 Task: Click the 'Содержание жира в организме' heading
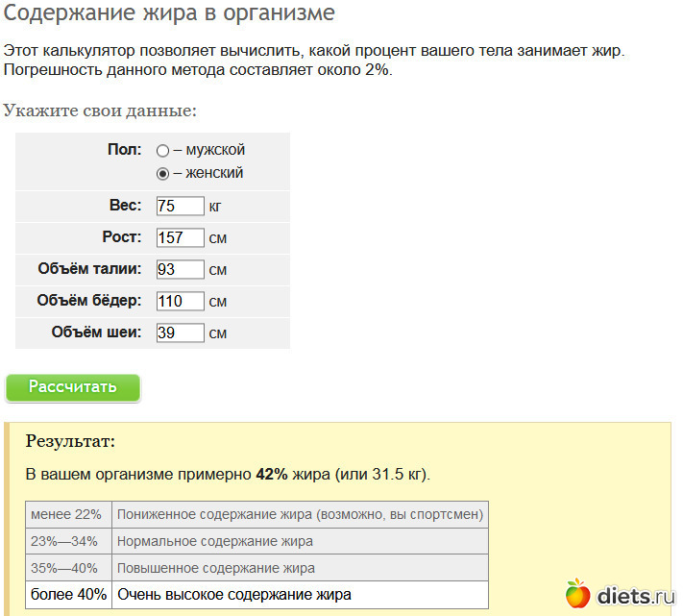170,15
